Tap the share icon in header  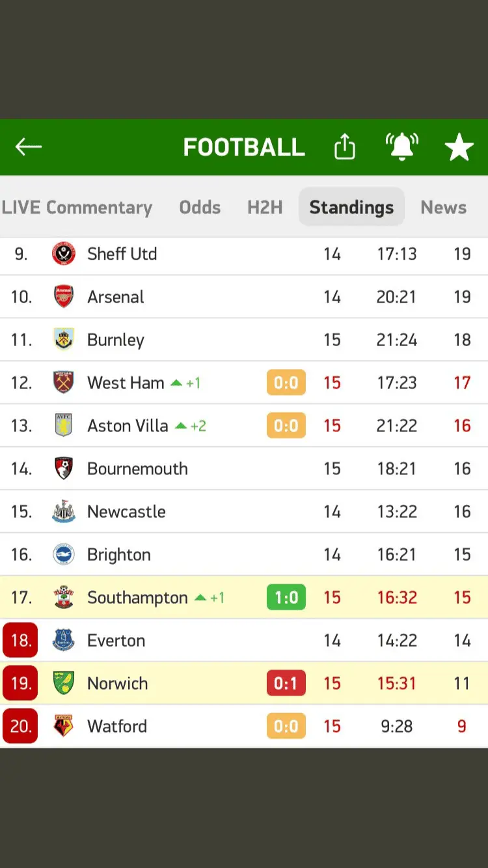pyautogui.click(x=345, y=147)
